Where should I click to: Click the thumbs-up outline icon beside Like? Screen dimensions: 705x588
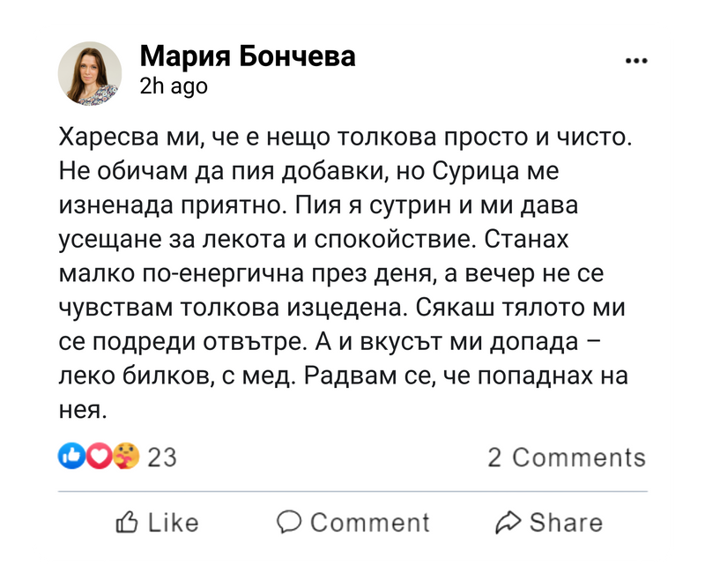(x=128, y=522)
